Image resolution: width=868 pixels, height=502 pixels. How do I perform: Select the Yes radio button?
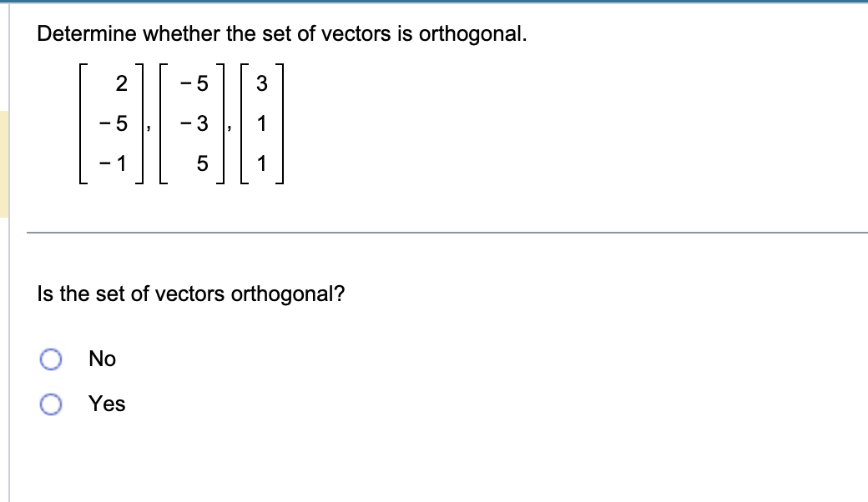pyautogui.click(x=53, y=404)
